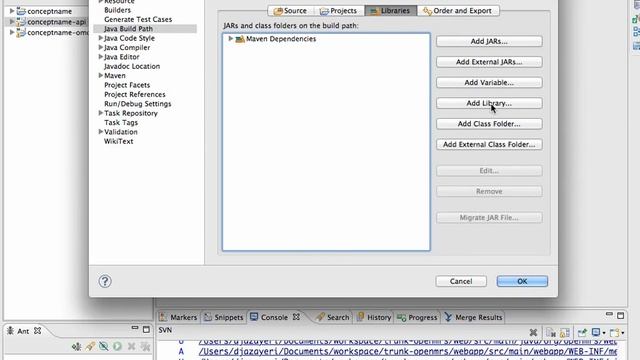Select Validation label in sidebar

pos(121,132)
